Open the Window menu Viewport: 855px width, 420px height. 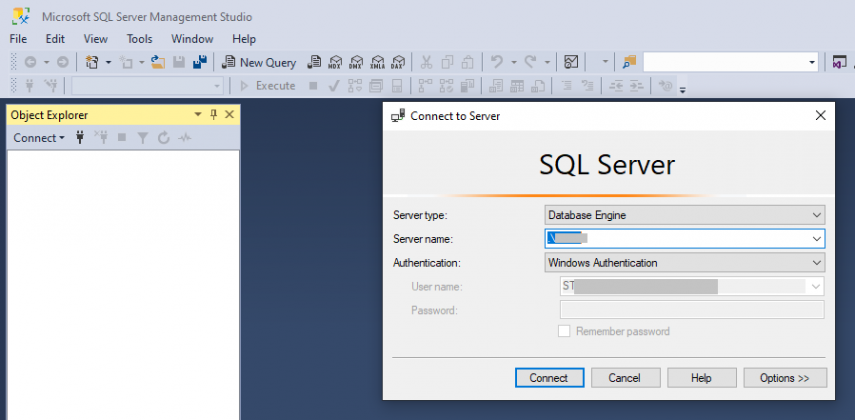(x=192, y=39)
